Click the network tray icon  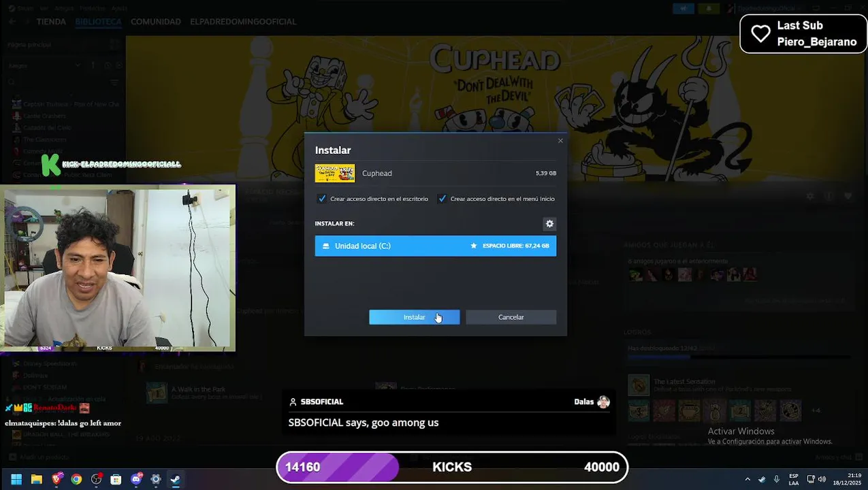[811, 479]
